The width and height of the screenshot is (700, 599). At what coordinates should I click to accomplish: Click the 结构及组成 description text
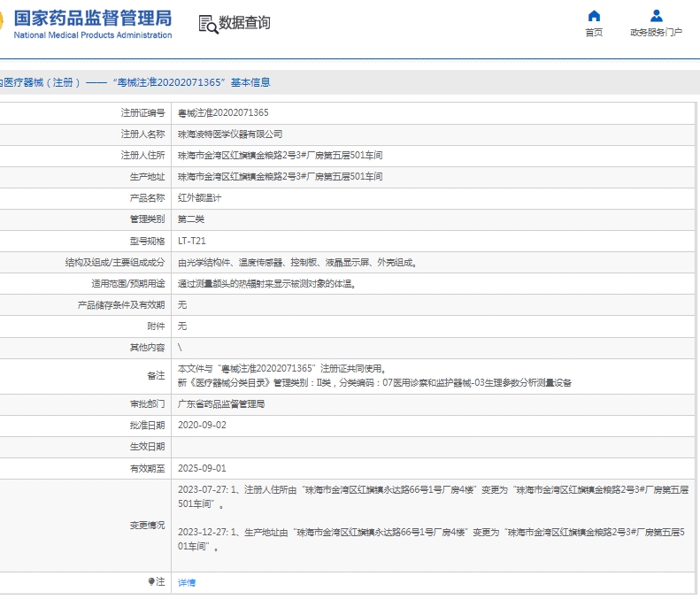coord(297,263)
